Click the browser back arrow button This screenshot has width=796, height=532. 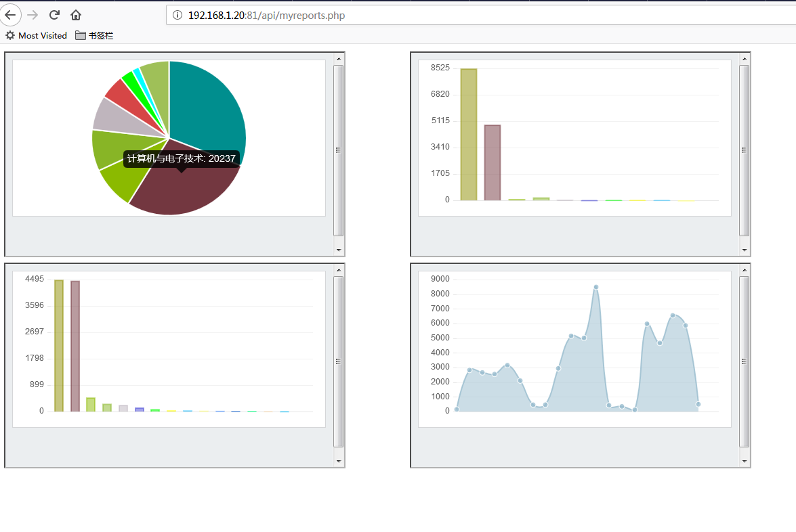point(10,15)
